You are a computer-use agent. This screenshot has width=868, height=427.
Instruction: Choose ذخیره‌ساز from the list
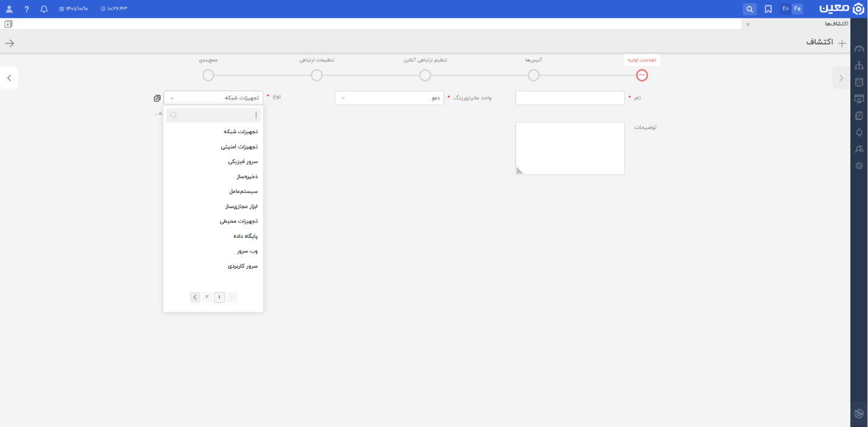(x=213, y=176)
